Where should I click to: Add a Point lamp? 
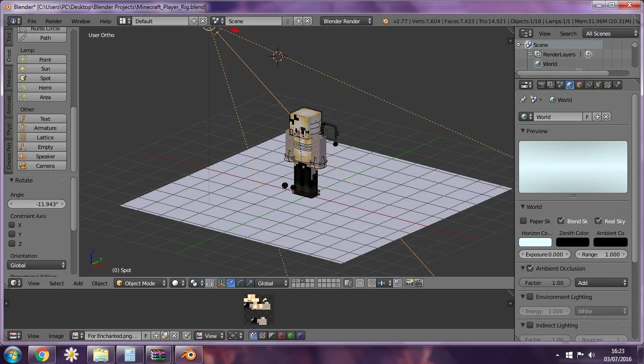(42, 59)
